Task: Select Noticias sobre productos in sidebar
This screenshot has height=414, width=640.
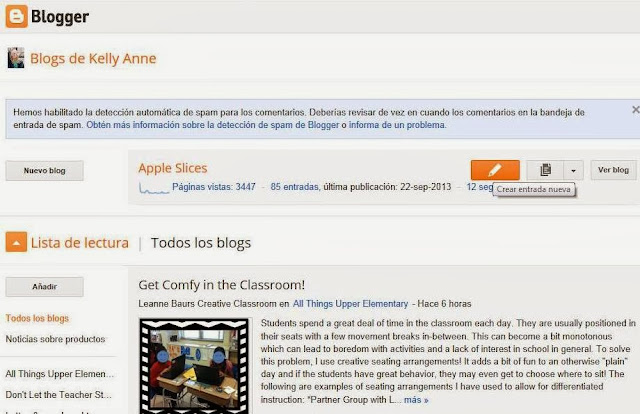Action: click(x=55, y=339)
